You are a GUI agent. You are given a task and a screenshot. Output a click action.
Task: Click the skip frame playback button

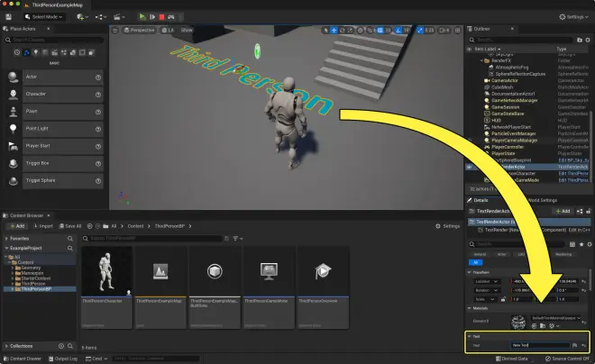152,17
